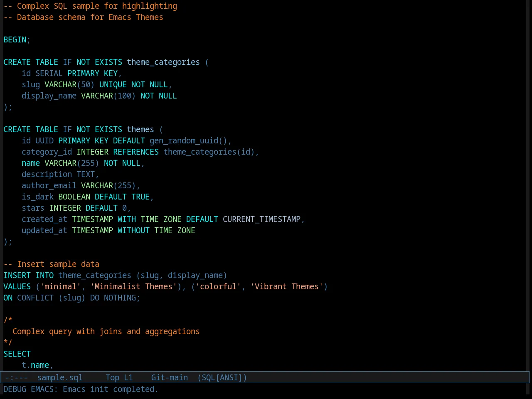Click the Git-main version control indicator
This screenshot has height=399, width=532.
170,377
